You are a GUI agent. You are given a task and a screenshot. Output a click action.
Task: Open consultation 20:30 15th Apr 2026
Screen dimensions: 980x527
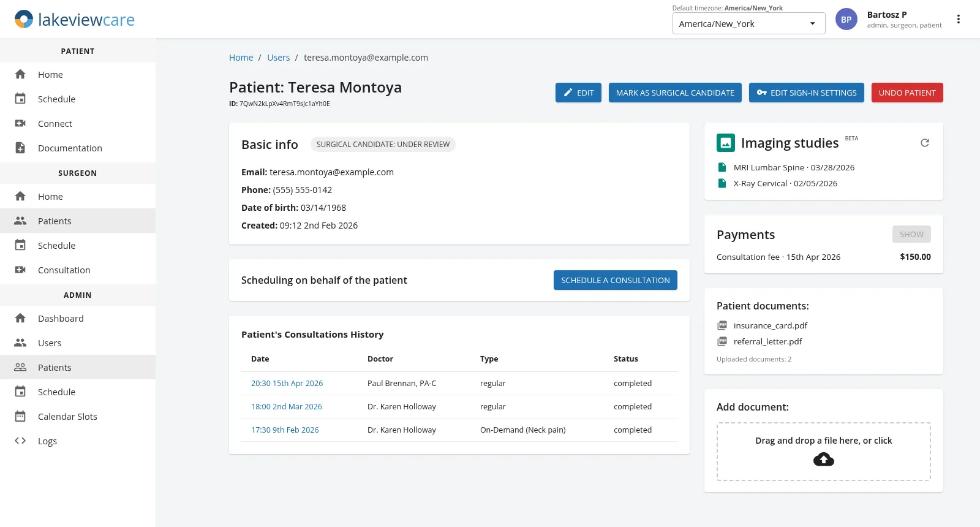(287, 383)
